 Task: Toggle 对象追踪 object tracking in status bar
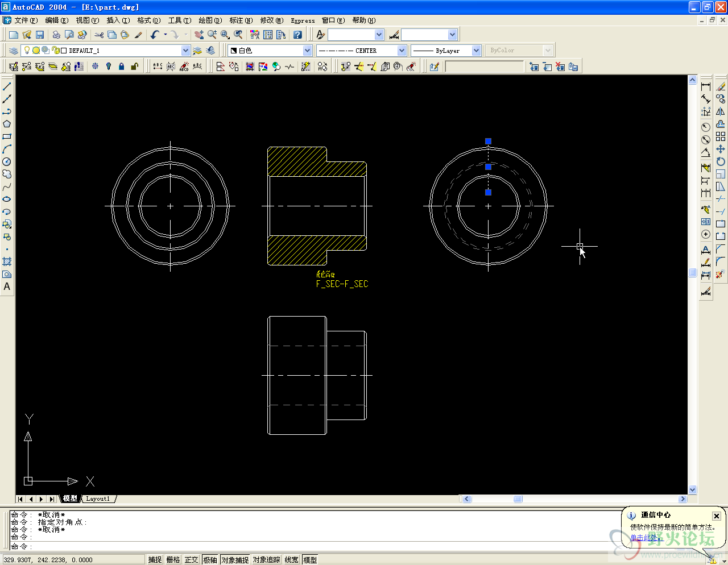point(267,560)
